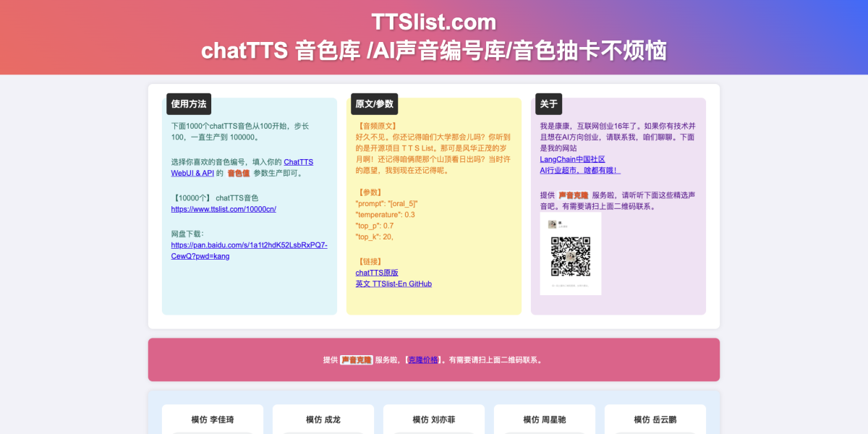Viewport: 868px width, 434px height.
Task: Visit the 10000cn voice list link
Action: point(223,209)
